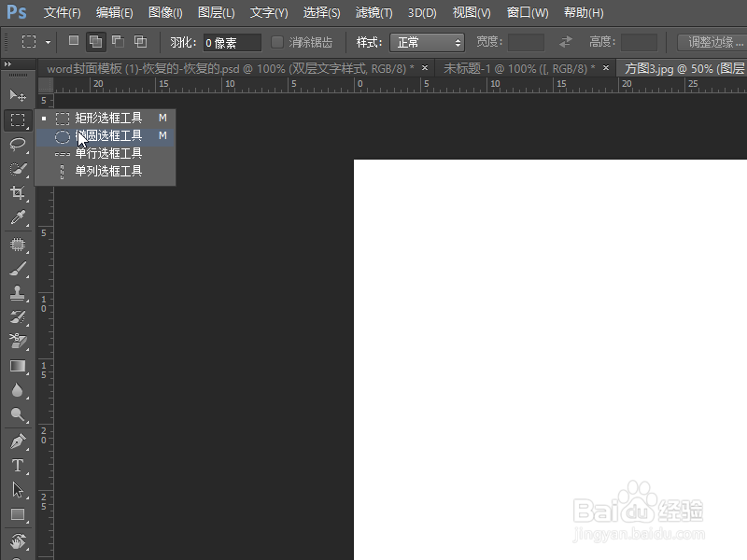Choose Subtract from selection mode

(118, 41)
